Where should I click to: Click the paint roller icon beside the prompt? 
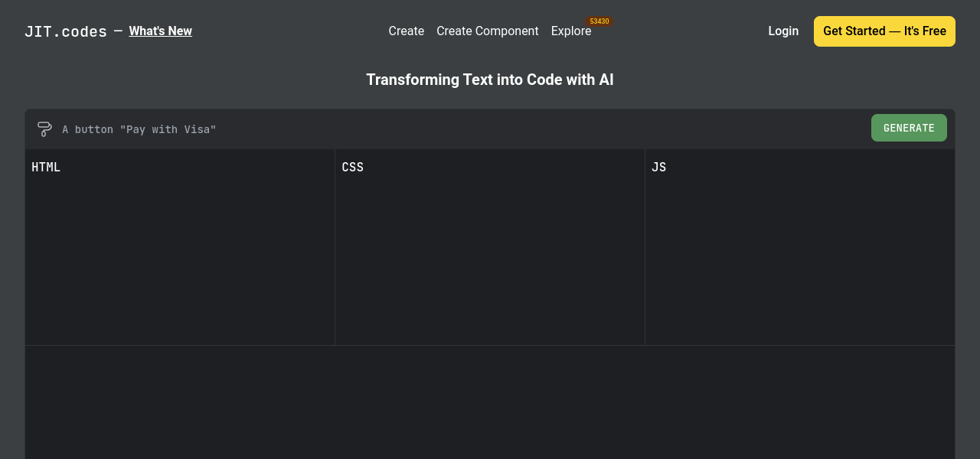point(44,129)
